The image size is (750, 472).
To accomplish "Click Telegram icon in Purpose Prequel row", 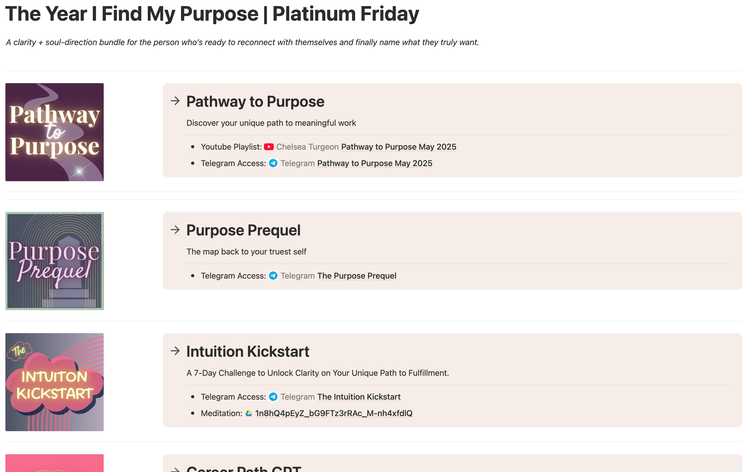I will (273, 276).
